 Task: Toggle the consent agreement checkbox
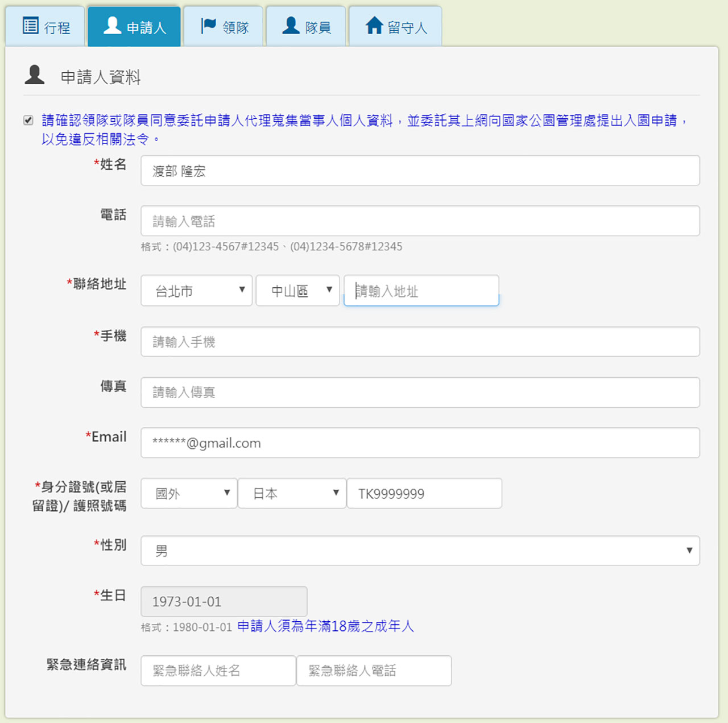coord(28,120)
